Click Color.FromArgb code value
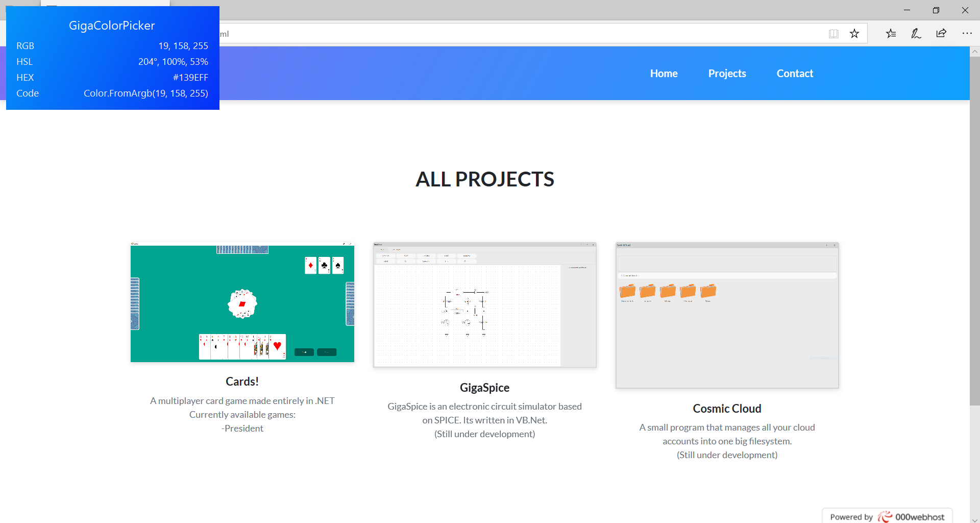The width and height of the screenshot is (980, 523). point(146,93)
